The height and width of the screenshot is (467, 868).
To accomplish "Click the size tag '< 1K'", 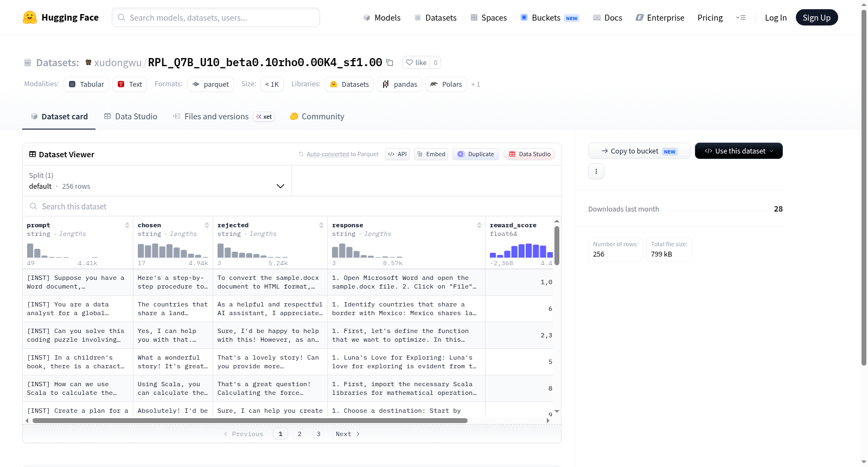I will (x=272, y=84).
